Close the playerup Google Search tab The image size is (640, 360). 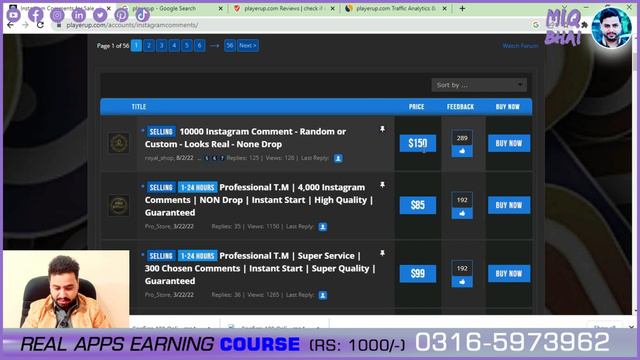pos(220,8)
